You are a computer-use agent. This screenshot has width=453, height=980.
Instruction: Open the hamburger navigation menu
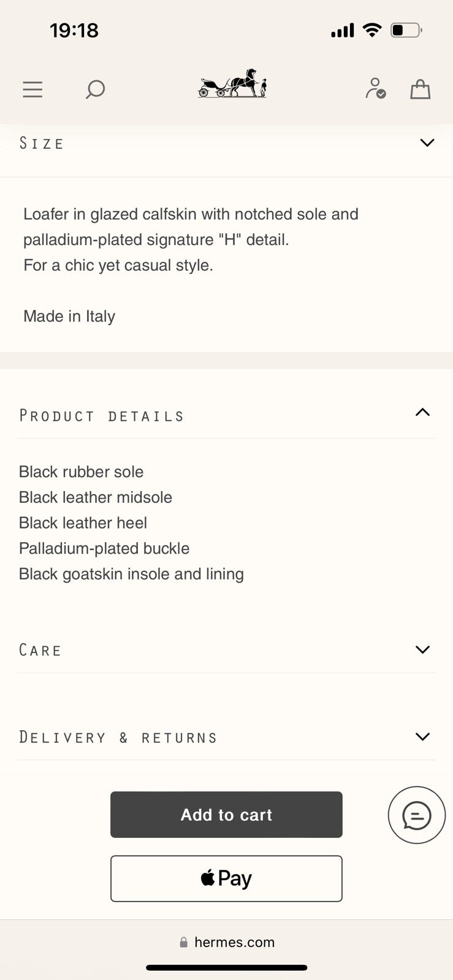[x=32, y=89]
